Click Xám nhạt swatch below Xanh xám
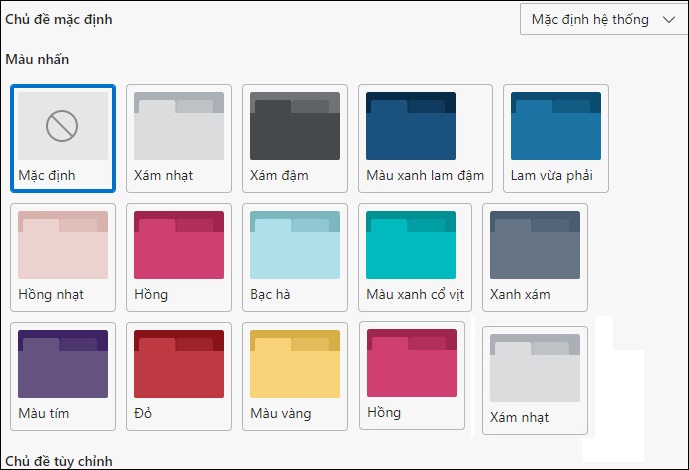The image size is (689, 470). [x=535, y=379]
